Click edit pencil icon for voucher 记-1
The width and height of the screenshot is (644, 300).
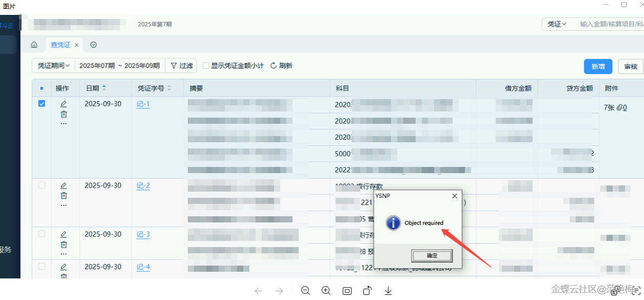coord(64,104)
